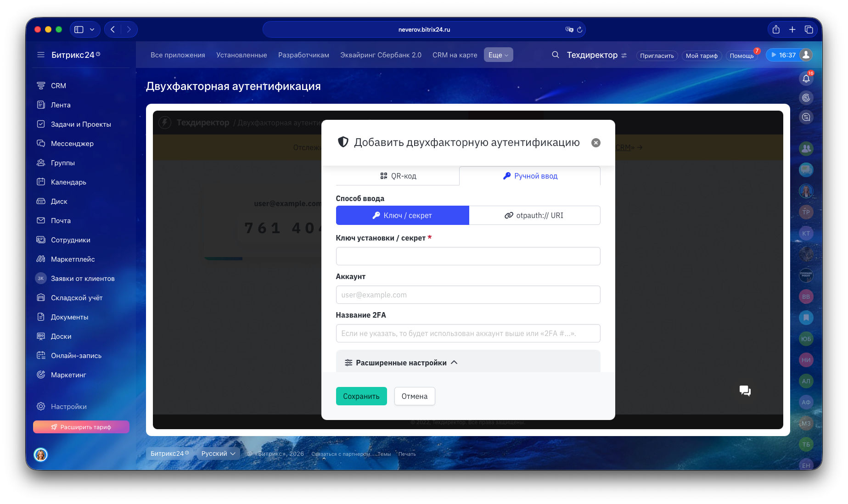
Task: Close the add two-factor authentication dialog
Action: click(x=595, y=143)
